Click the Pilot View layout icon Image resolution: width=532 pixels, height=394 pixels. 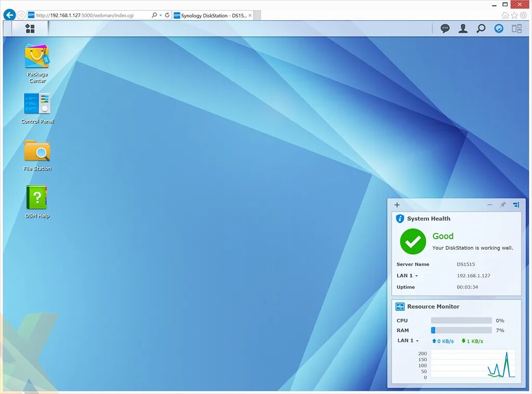[x=516, y=29]
